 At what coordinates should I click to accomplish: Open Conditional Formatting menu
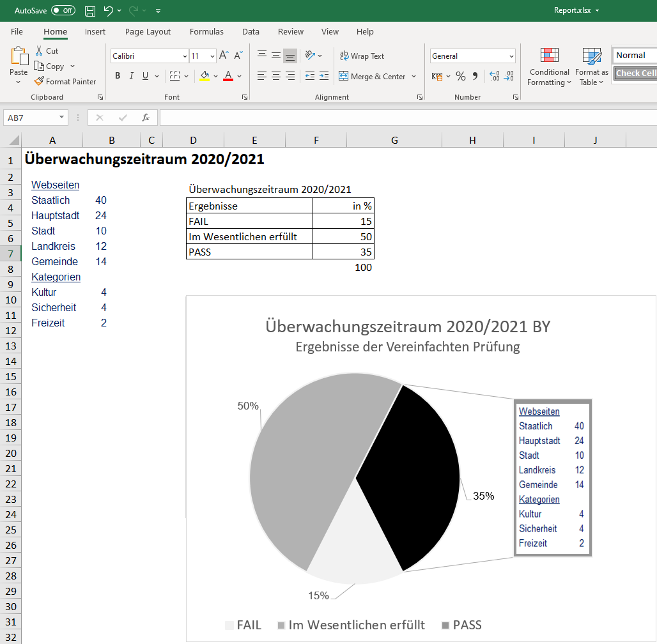(549, 66)
